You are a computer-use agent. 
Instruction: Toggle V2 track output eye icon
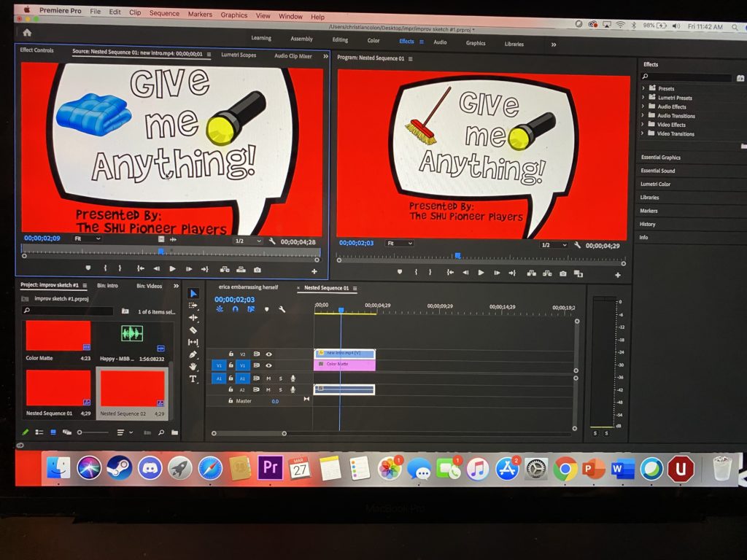(x=268, y=354)
